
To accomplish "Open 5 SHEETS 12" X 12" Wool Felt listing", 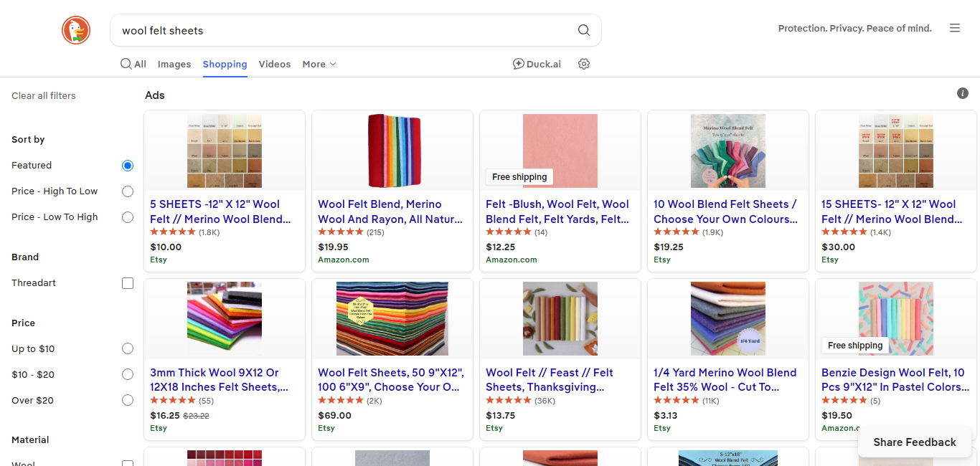I will tap(220, 211).
